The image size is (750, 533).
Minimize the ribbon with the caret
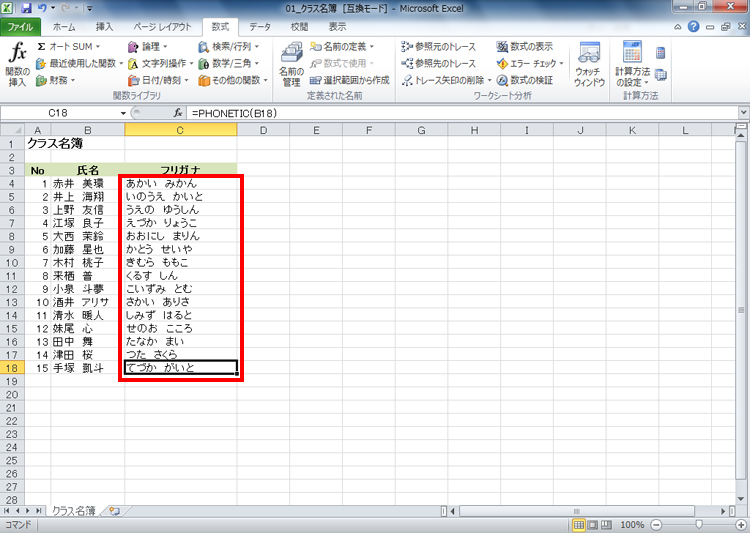(x=678, y=27)
